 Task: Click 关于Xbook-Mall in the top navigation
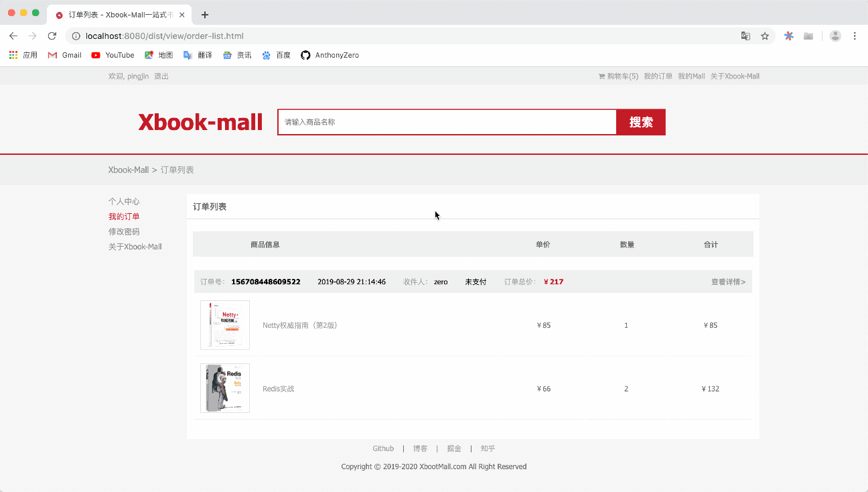(x=735, y=76)
